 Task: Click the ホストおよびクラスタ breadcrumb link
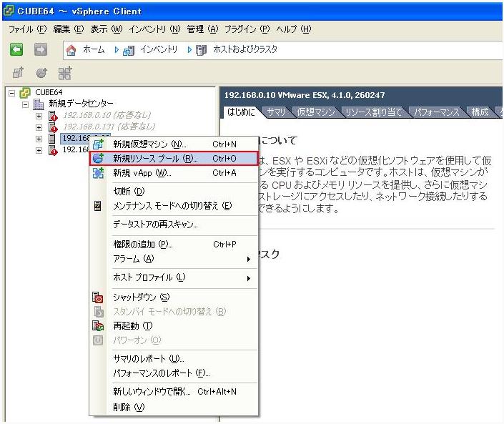coord(245,49)
